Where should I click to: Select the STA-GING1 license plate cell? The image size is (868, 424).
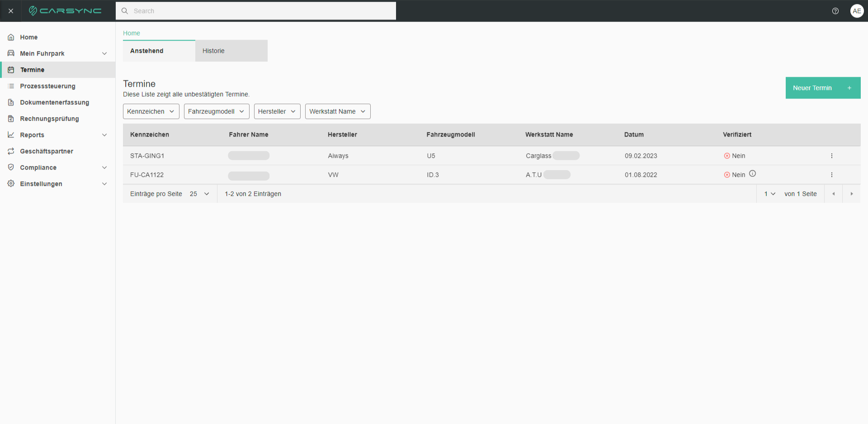[147, 156]
